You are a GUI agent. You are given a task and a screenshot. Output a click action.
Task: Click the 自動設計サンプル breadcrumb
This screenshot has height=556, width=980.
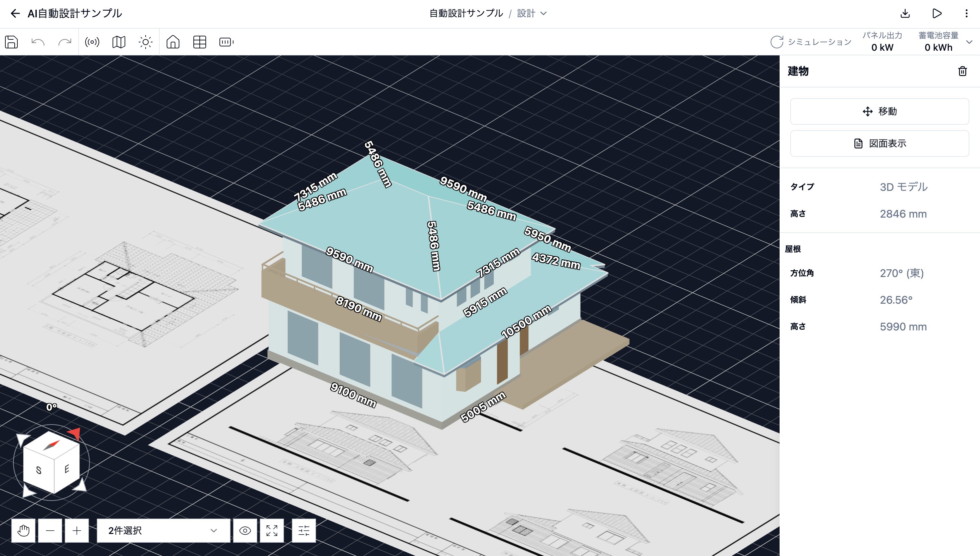[x=466, y=14]
